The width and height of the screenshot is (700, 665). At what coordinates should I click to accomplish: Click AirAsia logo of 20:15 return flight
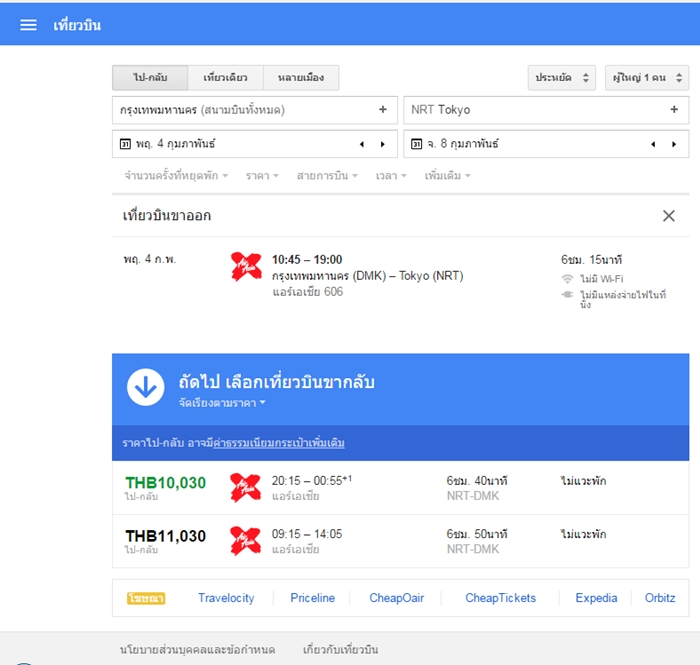246,488
